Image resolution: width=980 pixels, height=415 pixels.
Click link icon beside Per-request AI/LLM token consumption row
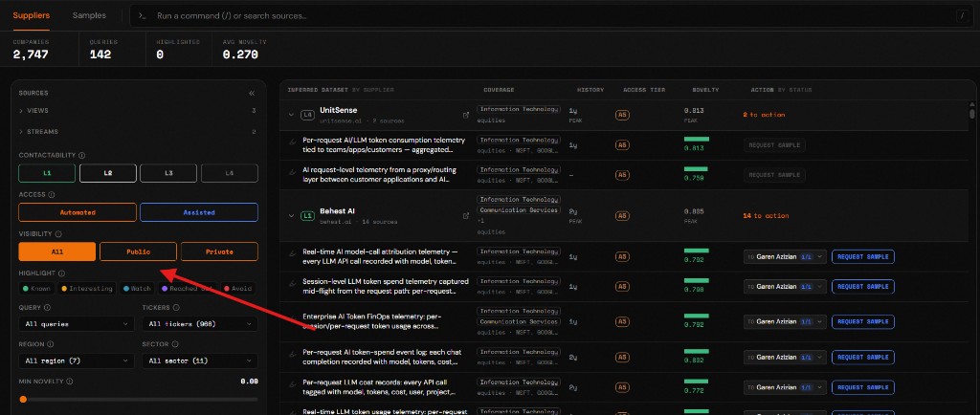pos(292,142)
